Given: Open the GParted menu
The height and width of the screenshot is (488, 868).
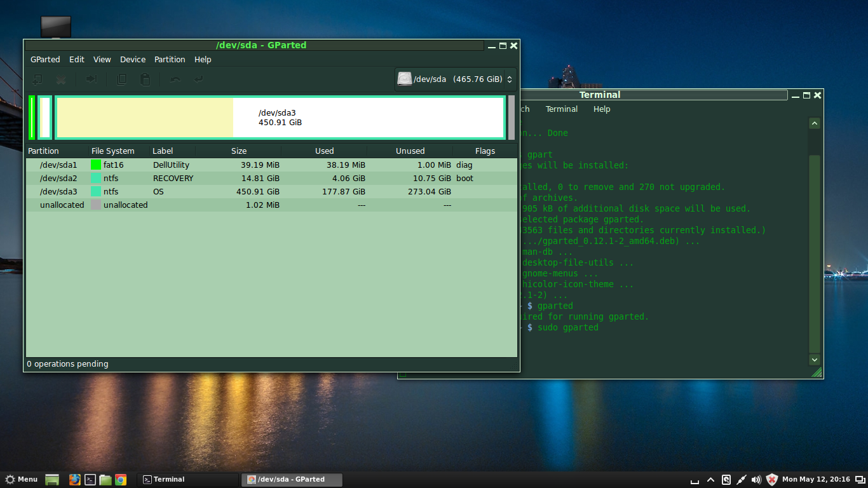Looking at the screenshot, I should (x=45, y=59).
